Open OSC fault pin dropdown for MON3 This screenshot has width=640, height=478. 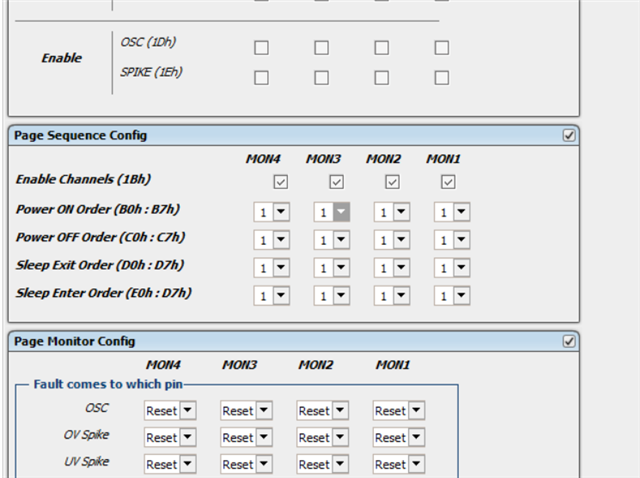click(247, 410)
